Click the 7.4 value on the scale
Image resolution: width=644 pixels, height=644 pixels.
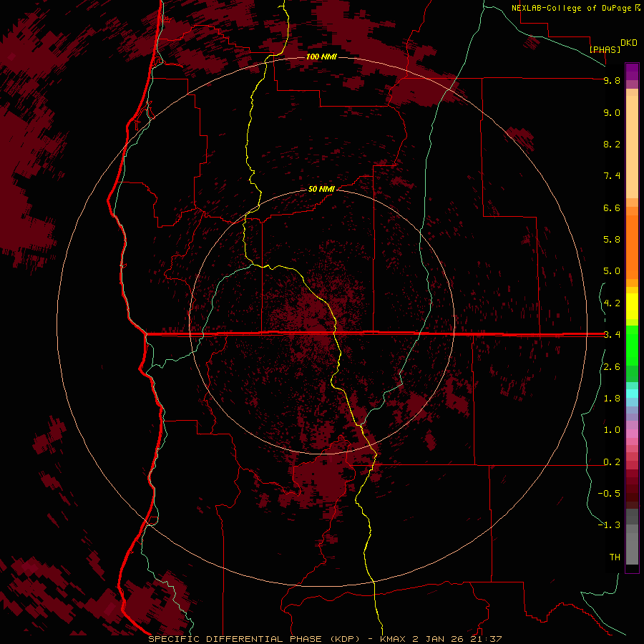pyautogui.click(x=612, y=176)
